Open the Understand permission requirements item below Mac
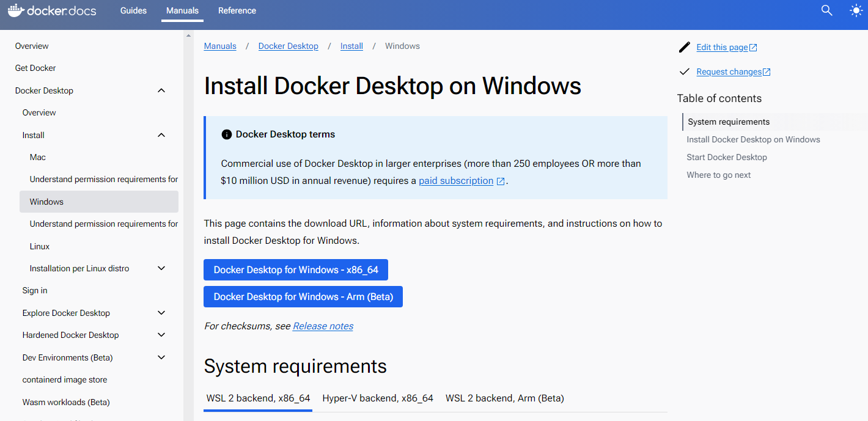This screenshot has width=868, height=421. (x=104, y=179)
